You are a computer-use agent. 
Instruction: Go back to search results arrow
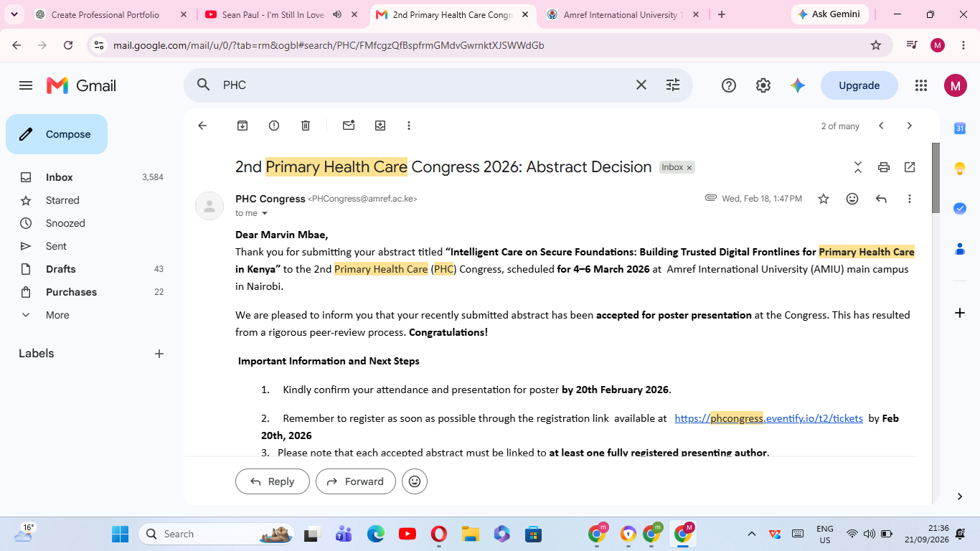pos(202,126)
